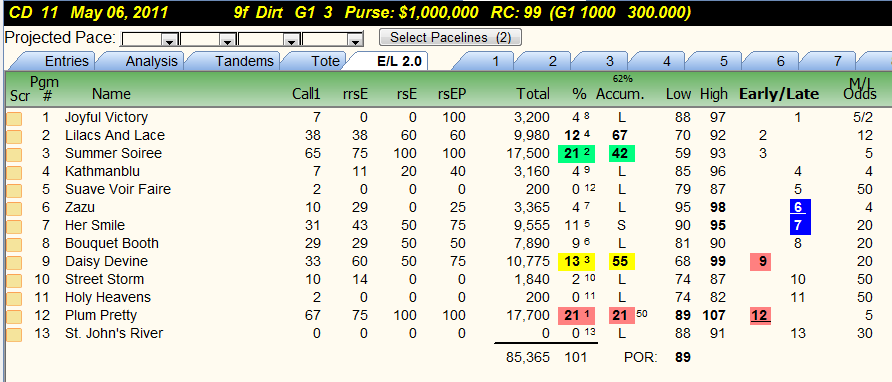This screenshot has width=892, height=382.
Task: Select horse name Plum Pretty
Action: (101, 315)
